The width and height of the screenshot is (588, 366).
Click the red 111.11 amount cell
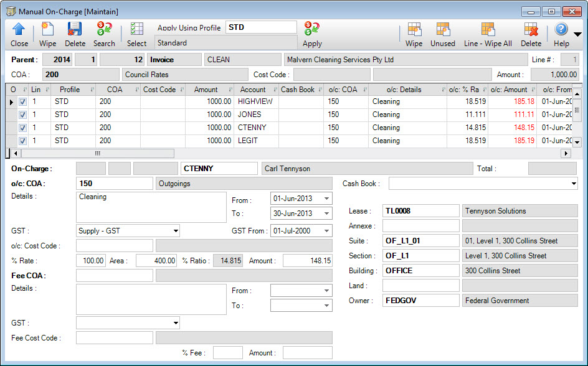point(512,115)
